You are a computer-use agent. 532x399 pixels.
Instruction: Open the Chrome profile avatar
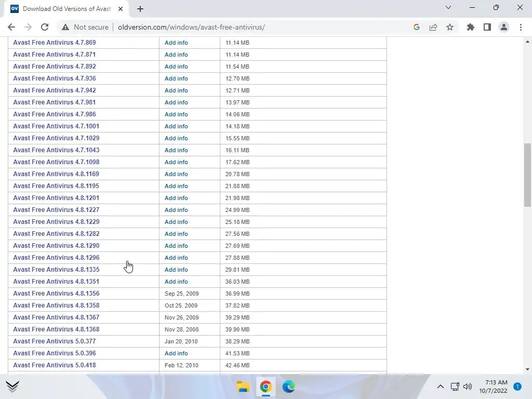[504, 27]
